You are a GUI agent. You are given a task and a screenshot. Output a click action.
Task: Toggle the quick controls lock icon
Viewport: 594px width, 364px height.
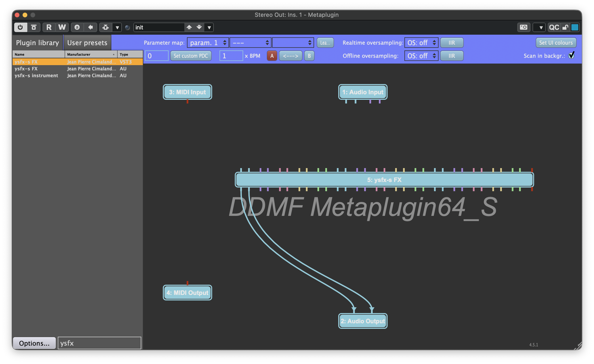point(565,27)
